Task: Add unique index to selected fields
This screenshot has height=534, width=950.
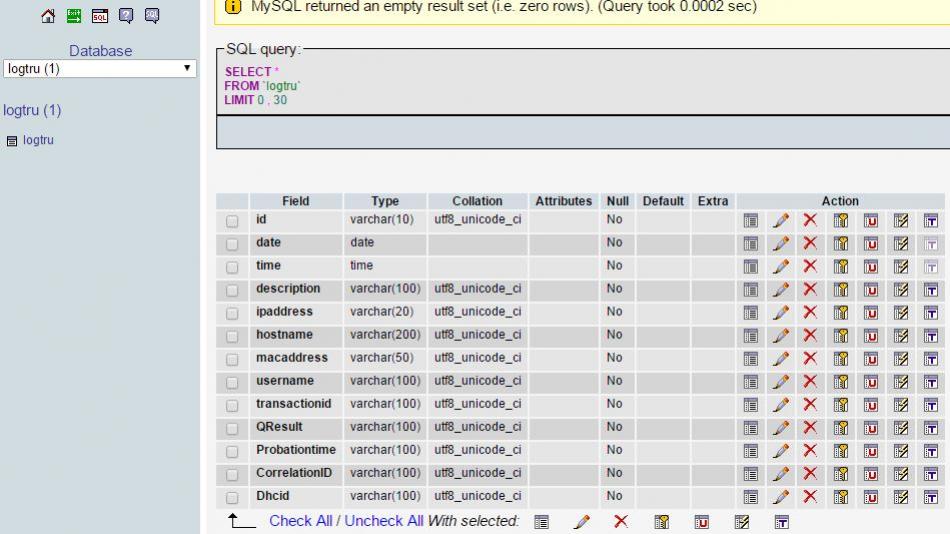Action: tap(702, 522)
